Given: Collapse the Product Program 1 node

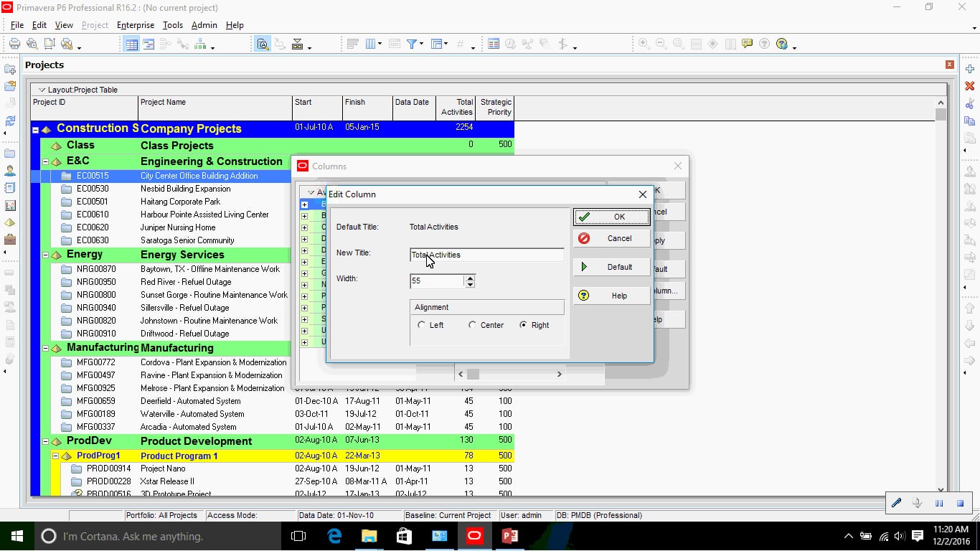Looking at the screenshot, I should point(55,456).
